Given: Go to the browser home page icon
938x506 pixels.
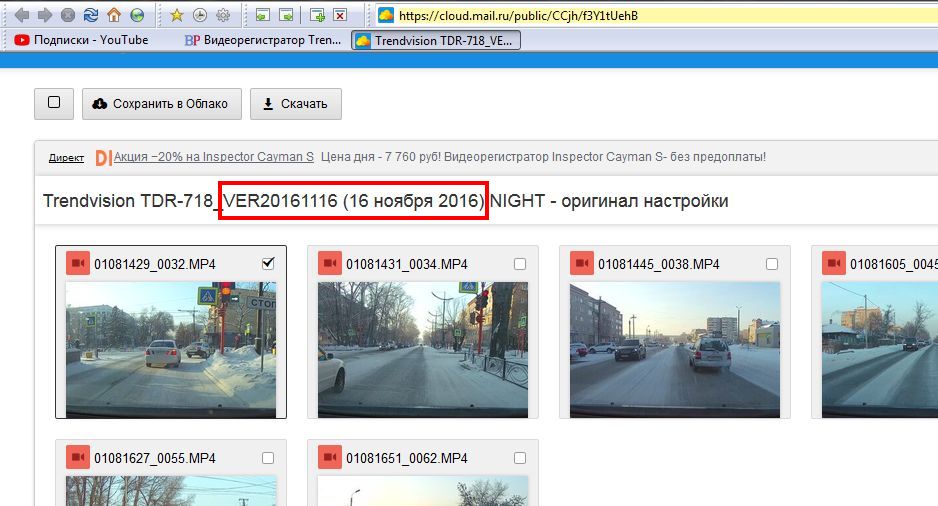Looking at the screenshot, I should click(114, 15).
